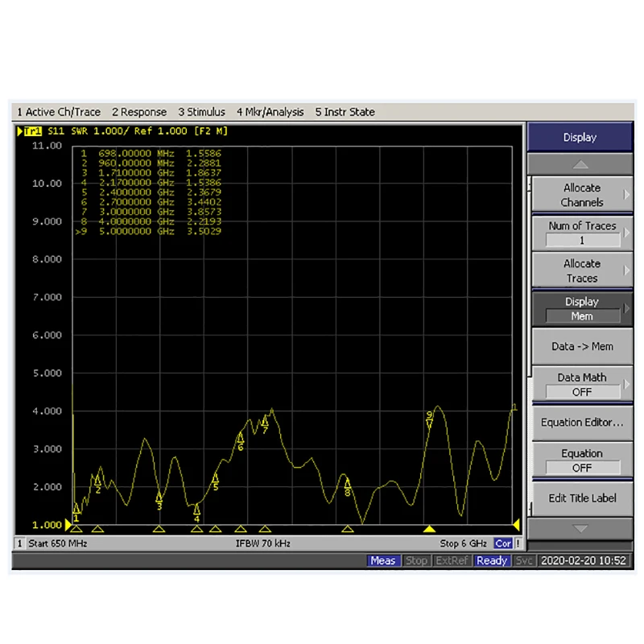Open the Response menu

coord(139,112)
